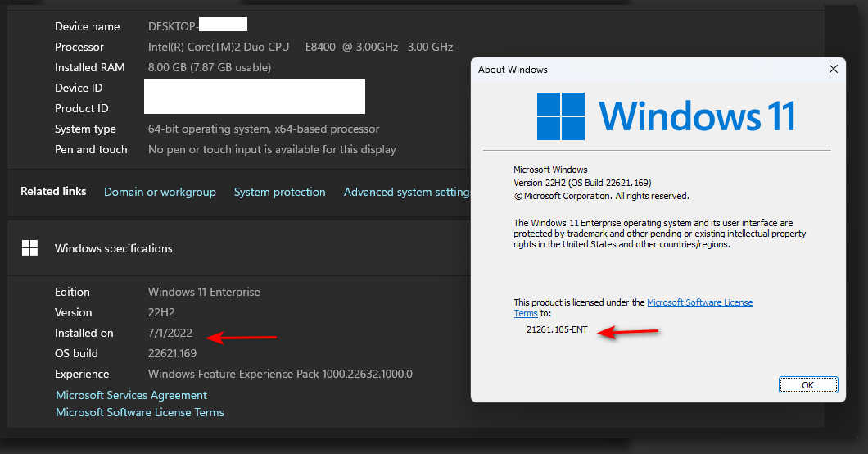Select edition value Windows 11 Enterprise
This screenshot has height=454, width=868.
point(204,292)
